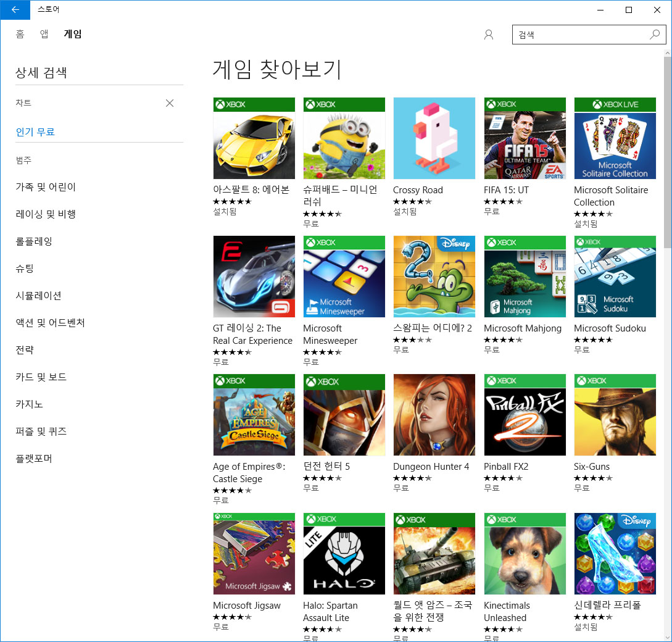Open the Crossy Road chicken icon

434,138
